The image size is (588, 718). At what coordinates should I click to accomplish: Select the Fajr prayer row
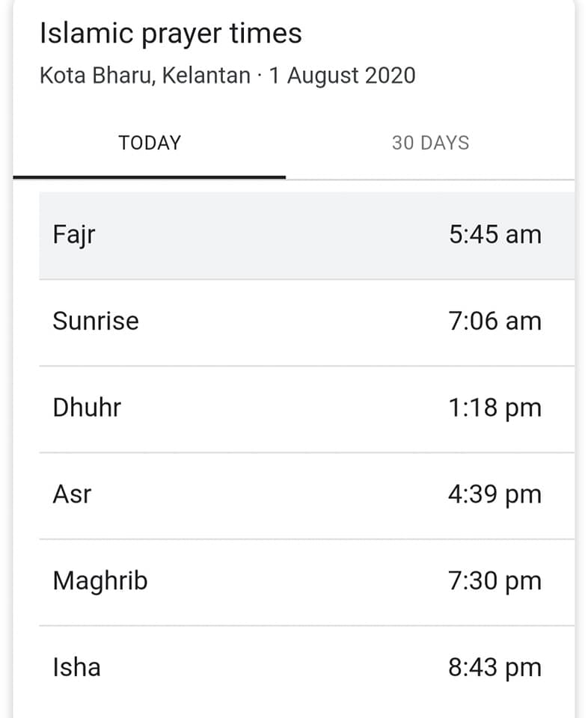click(x=307, y=236)
